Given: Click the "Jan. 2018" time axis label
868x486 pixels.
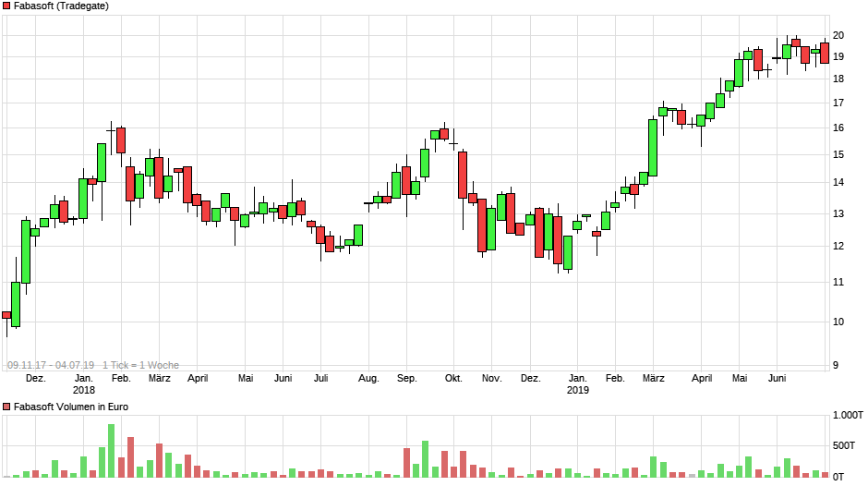Looking at the screenshot, I should click(84, 383).
